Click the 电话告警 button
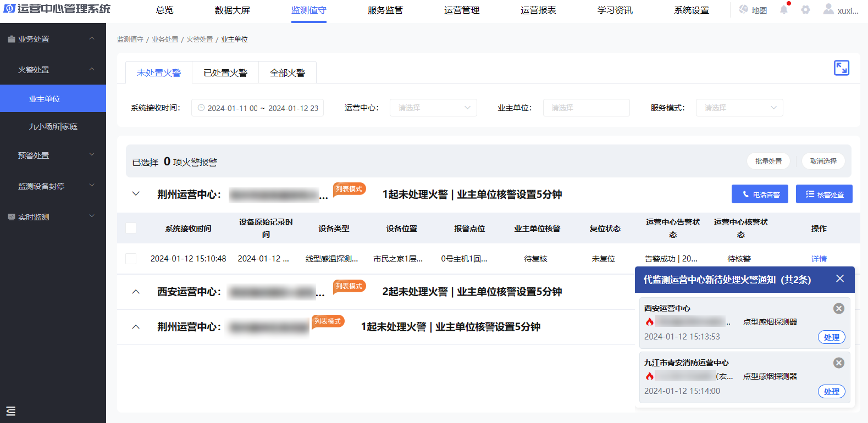Viewport: 868px width, 423px height. click(x=760, y=194)
